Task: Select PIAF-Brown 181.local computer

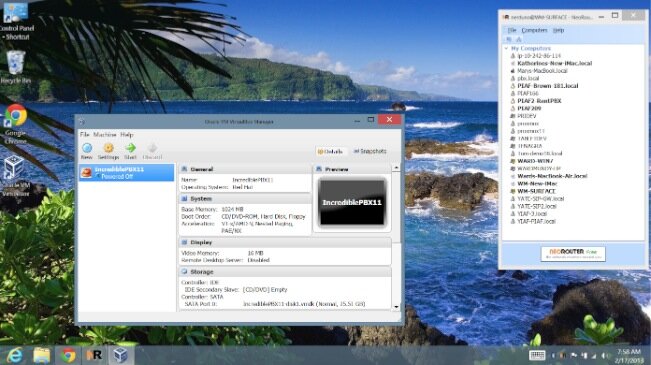Action: click(548, 86)
